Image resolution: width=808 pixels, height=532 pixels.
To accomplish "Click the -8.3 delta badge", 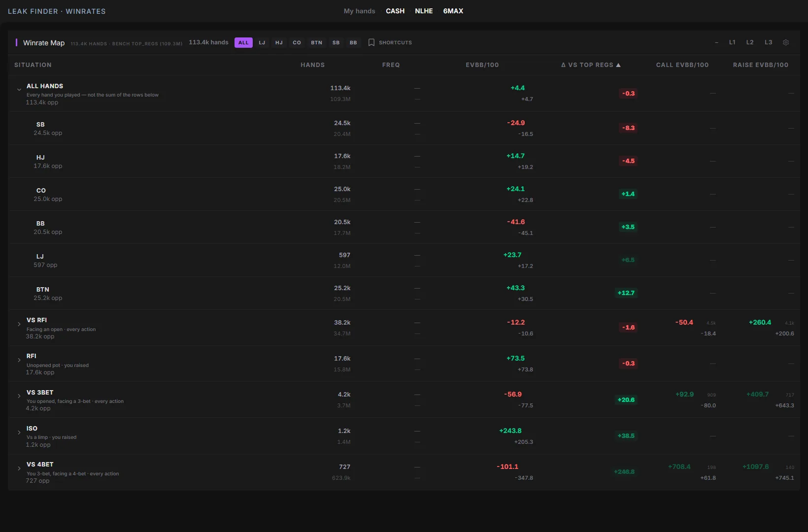I will pos(629,128).
